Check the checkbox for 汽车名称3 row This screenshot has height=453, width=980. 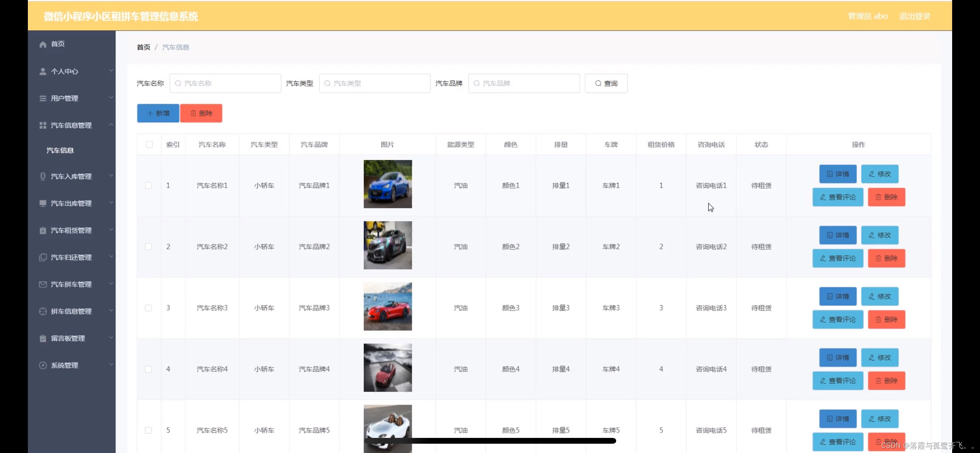click(x=148, y=308)
